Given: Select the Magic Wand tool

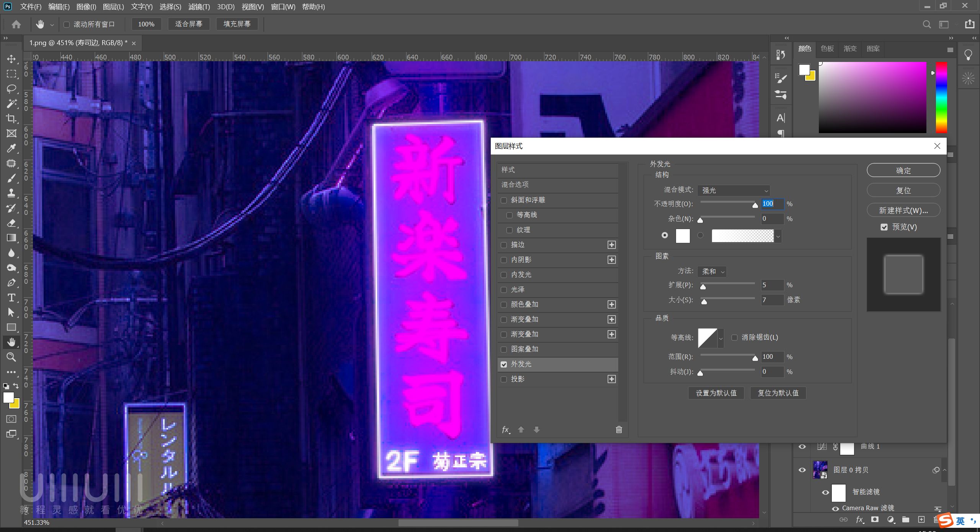Looking at the screenshot, I should [x=11, y=104].
